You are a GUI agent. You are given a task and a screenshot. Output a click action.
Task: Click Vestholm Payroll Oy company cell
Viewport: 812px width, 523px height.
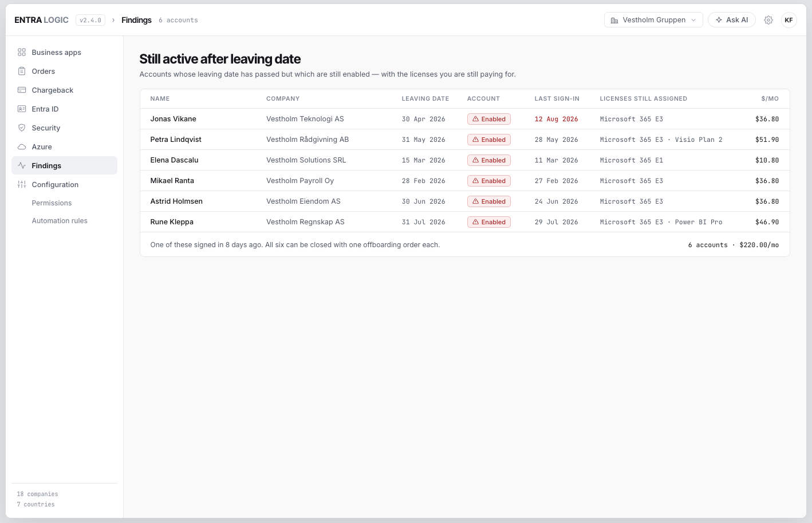[x=300, y=181]
